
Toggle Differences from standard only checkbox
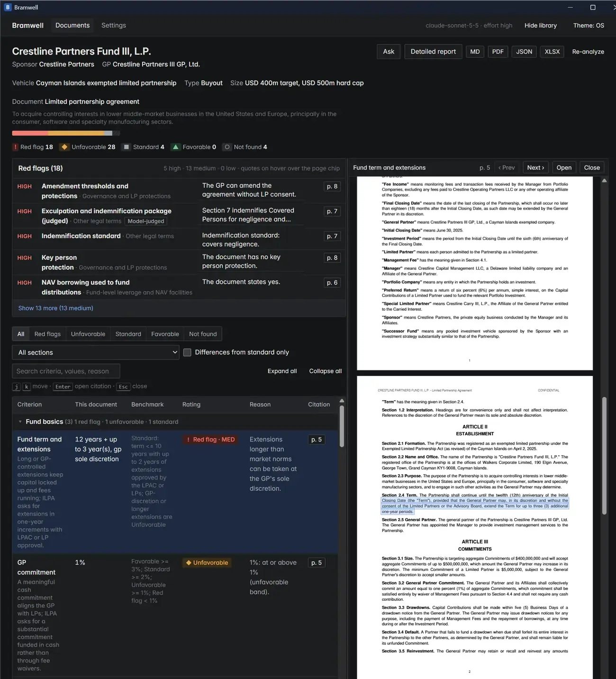[187, 352]
